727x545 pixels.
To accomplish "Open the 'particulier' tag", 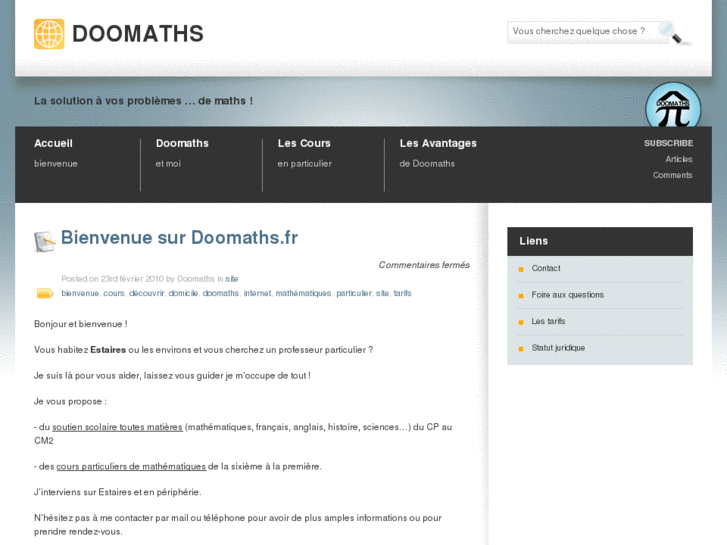I will pos(354,293).
